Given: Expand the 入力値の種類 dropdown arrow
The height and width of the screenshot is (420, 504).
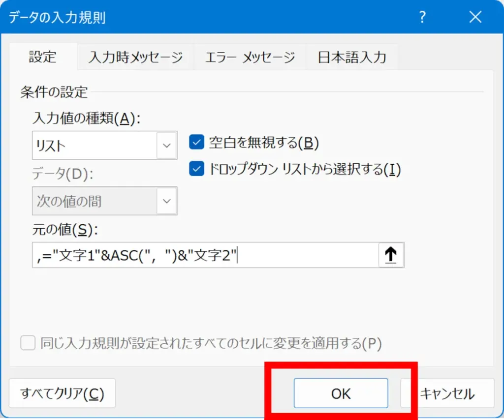Looking at the screenshot, I should [x=167, y=146].
